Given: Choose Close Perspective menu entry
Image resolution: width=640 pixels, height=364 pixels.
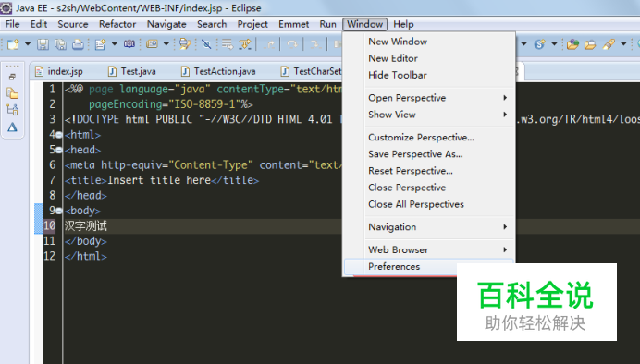Looking at the screenshot, I should [x=428, y=188].
